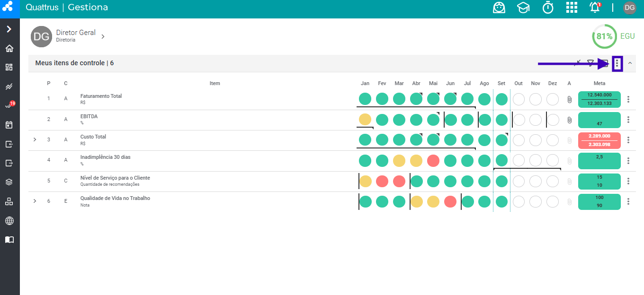Image resolution: width=644 pixels, height=295 pixels.
Task: Click the DG user avatar in the top bar
Action: (629, 8)
